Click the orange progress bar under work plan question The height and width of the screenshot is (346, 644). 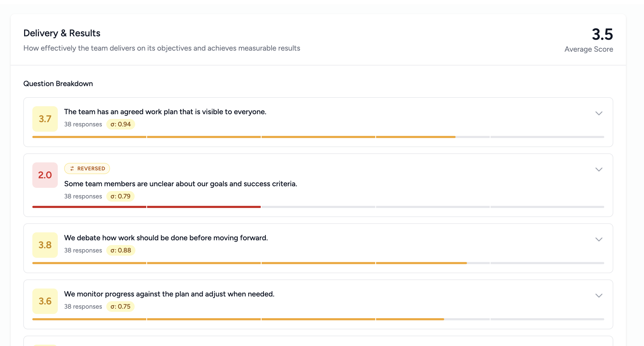point(244,137)
